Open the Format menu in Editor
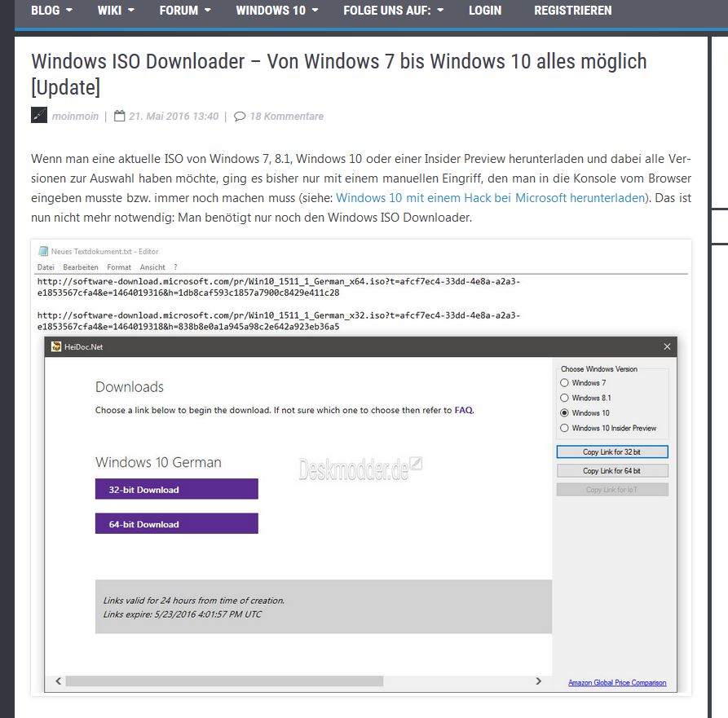 pyautogui.click(x=119, y=267)
